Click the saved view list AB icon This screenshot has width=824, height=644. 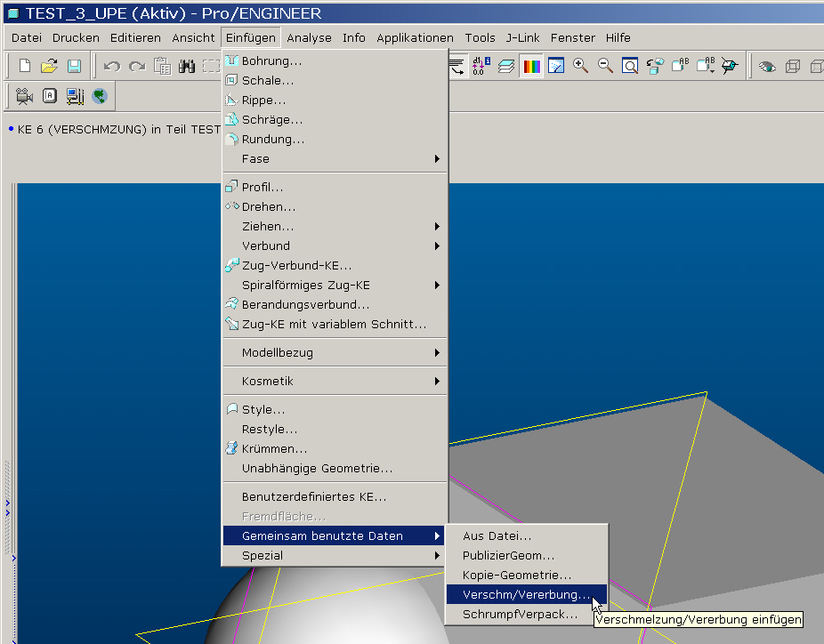(680, 66)
